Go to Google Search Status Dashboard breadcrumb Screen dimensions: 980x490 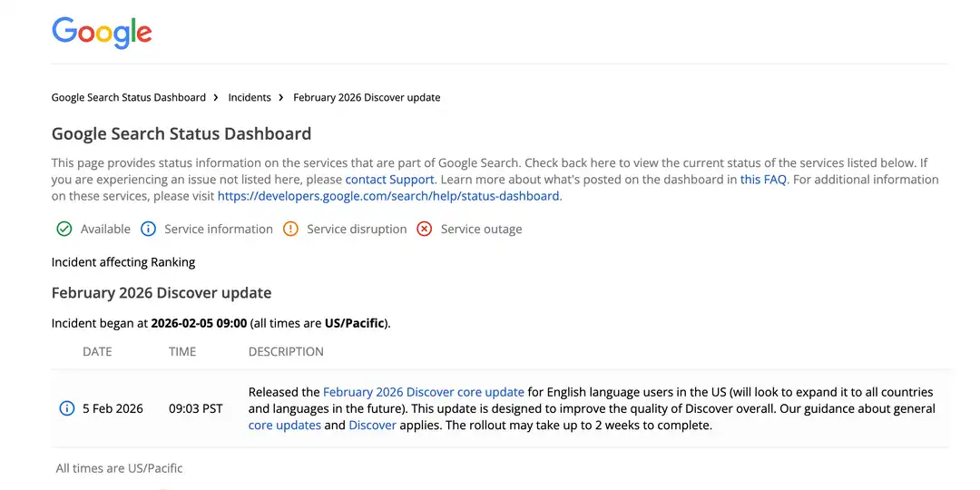(x=128, y=97)
